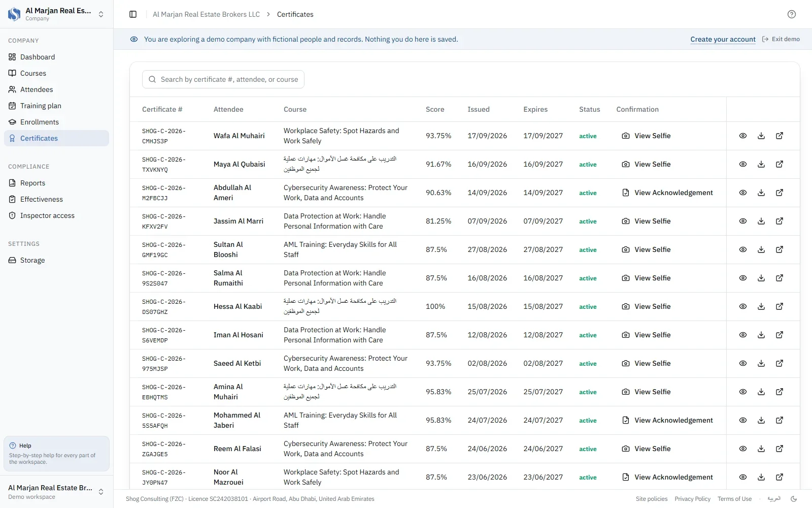Click the Al Marjan Real Estate breadcrumb

[206, 14]
